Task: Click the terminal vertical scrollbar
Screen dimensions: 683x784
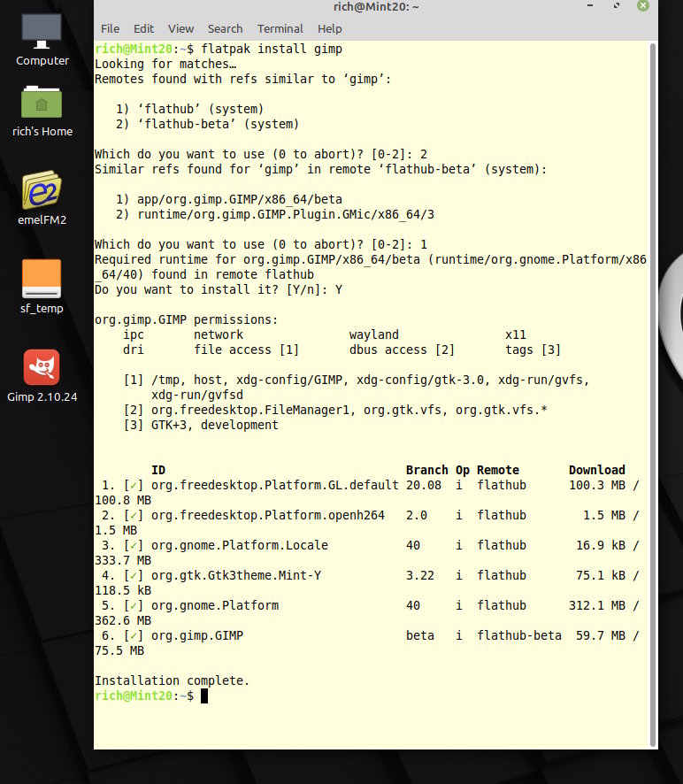Action: (653, 395)
